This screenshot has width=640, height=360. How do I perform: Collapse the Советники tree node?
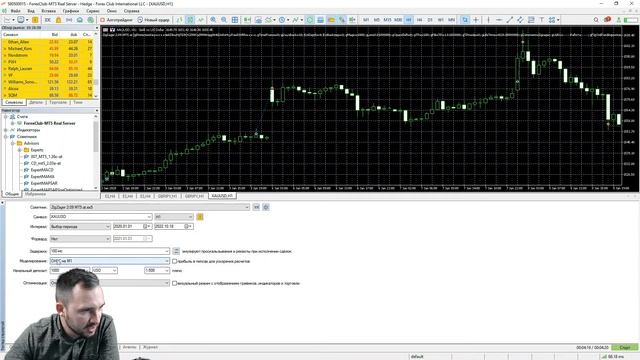click(x=6, y=137)
